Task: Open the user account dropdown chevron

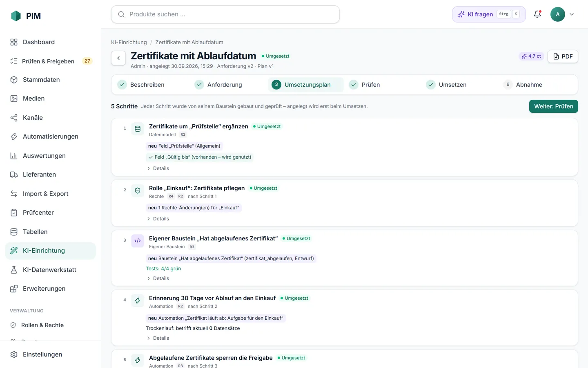Action: click(572, 14)
